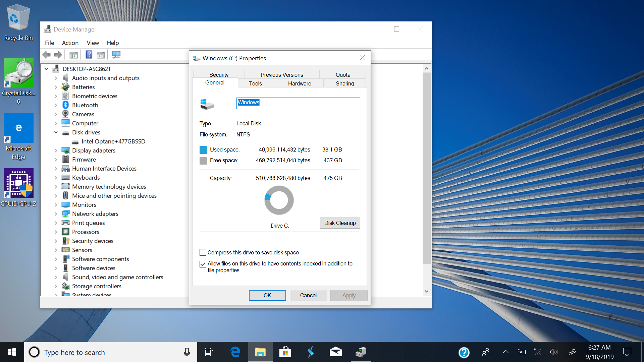Viewport: 644px width, 362px height.
Task: Open the Mail app from the taskbar
Action: (335, 352)
